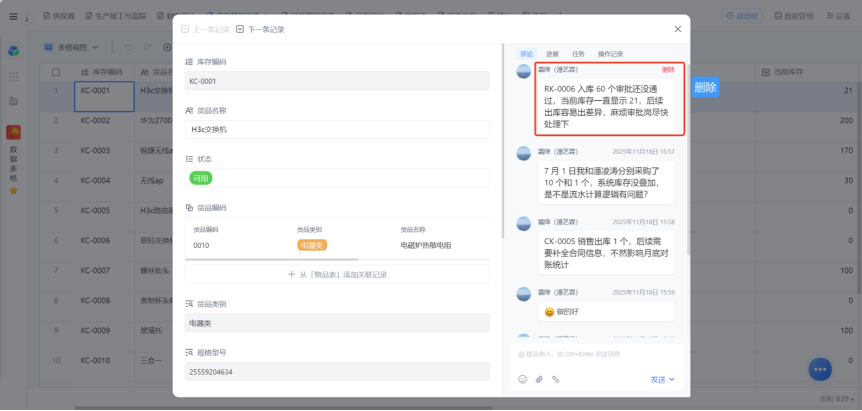Click the 做的好 emoji comment bubble
This screenshot has height=411, width=862.
(x=606, y=312)
